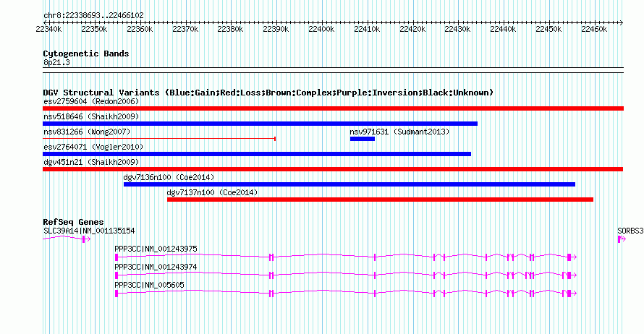Select the PPP3CC NM_001243975 transcript track
644x334 pixels.
346,257
